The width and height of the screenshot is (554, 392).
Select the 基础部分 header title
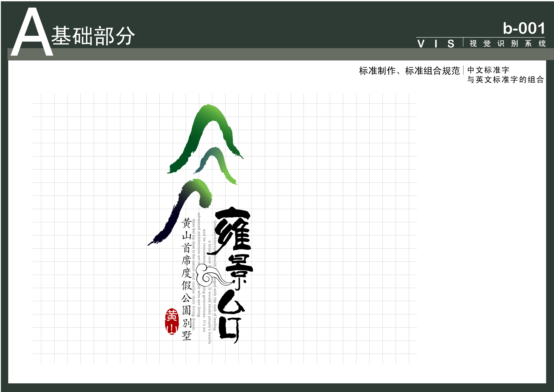click(x=93, y=36)
